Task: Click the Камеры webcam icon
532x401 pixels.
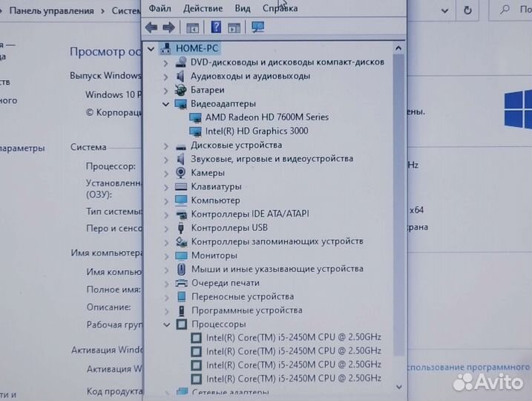Action: (x=181, y=173)
